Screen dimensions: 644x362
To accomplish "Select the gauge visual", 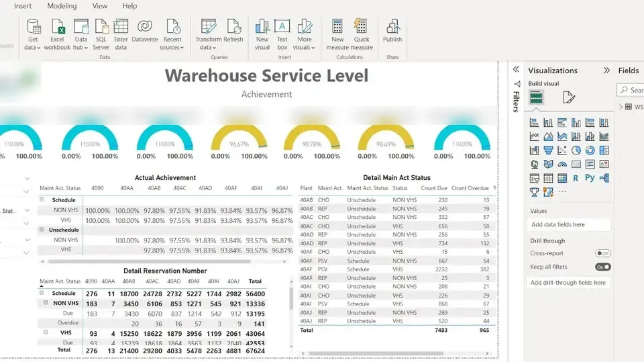I will (x=562, y=165).
